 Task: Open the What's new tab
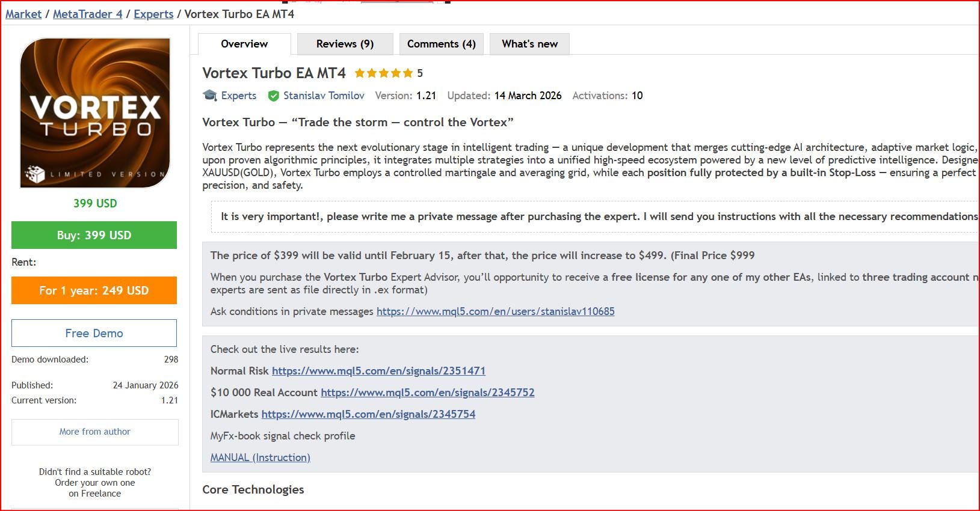coord(530,44)
